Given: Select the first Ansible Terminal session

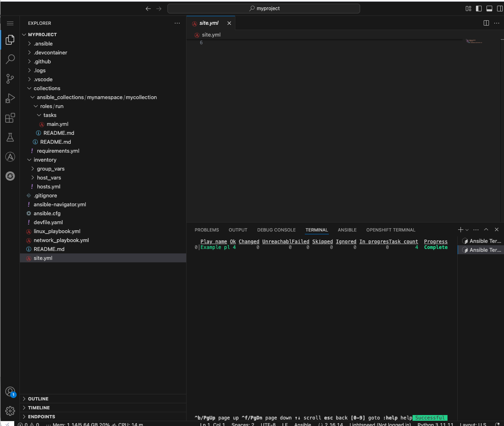Looking at the screenshot, I should (x=482, y=240).
